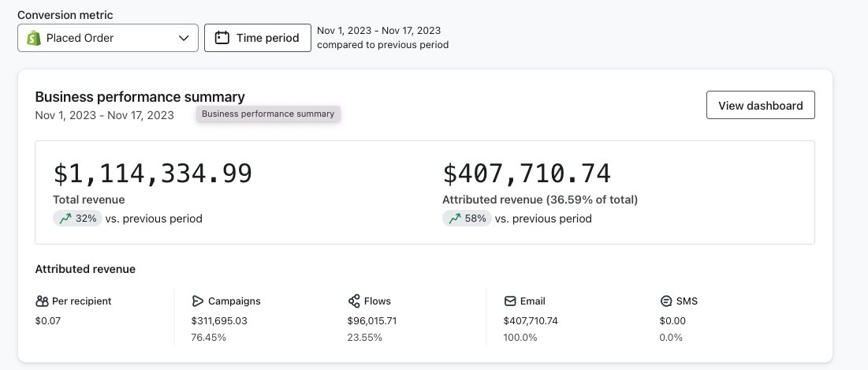The height and width of the screenshot is (370, 868).
Task: Click the 58% attributed revenue change badge
Action: point(467,219)
